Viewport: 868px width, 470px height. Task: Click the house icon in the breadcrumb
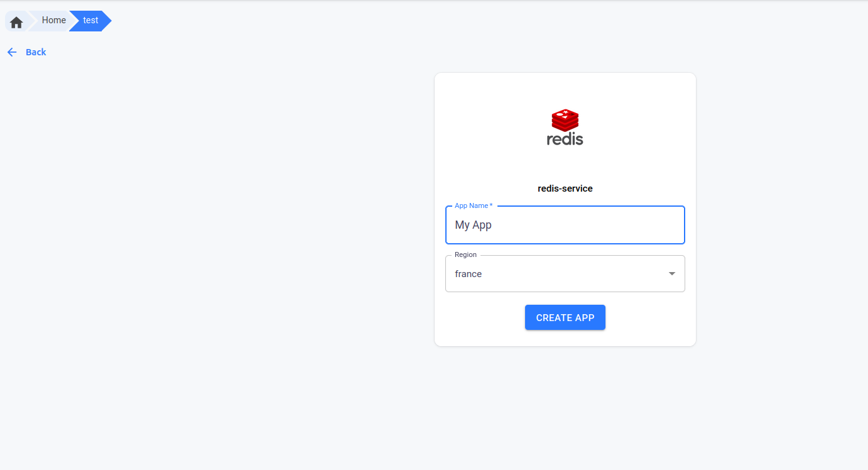click(x=16, y=22)
